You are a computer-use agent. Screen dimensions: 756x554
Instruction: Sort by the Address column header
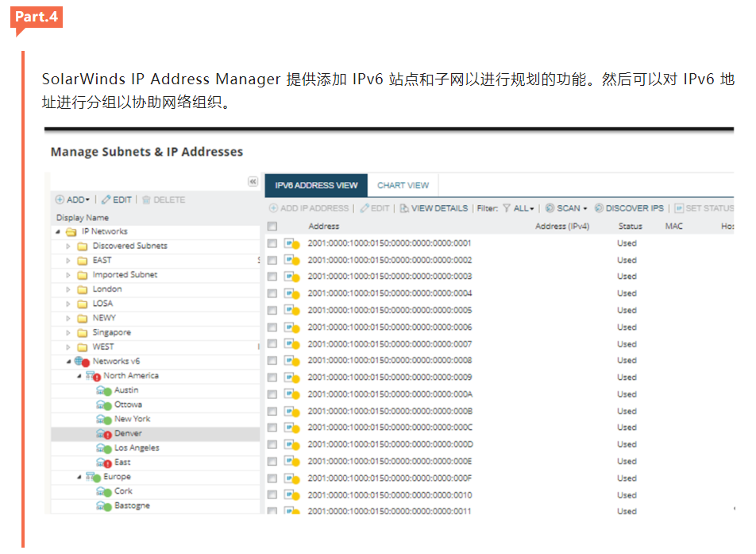(323, 226)
